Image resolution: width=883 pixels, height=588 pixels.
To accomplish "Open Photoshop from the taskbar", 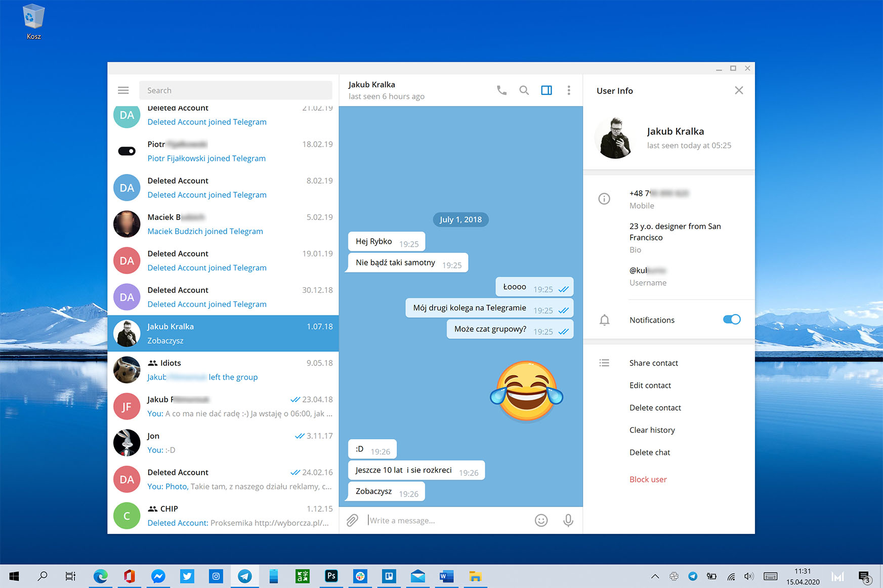I will (331, 576).
